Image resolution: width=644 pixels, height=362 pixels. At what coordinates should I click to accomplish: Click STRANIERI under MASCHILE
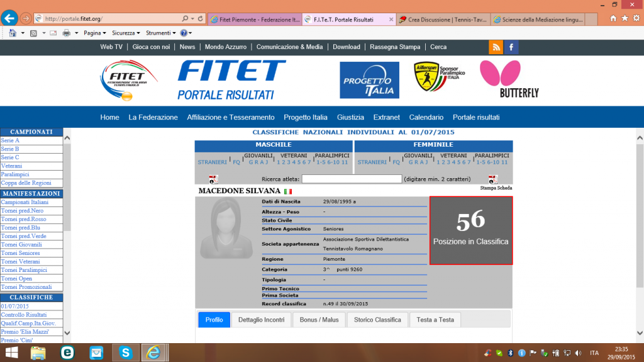coord(212,162)
